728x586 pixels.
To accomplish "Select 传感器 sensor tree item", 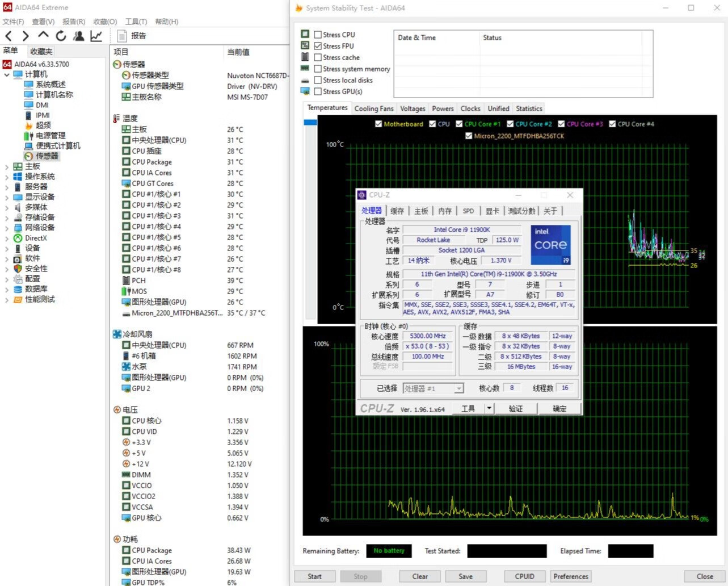I will (47, 156).
